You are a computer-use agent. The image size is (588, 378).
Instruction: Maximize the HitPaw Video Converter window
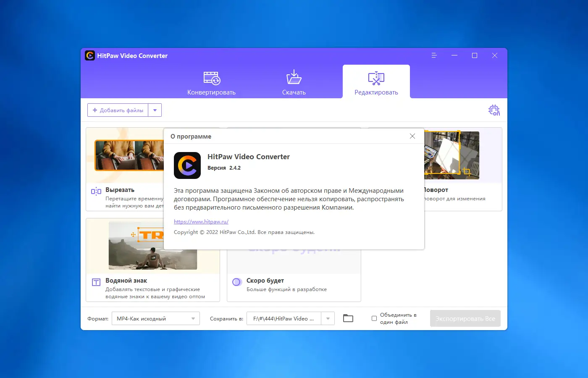pos(475,55)
